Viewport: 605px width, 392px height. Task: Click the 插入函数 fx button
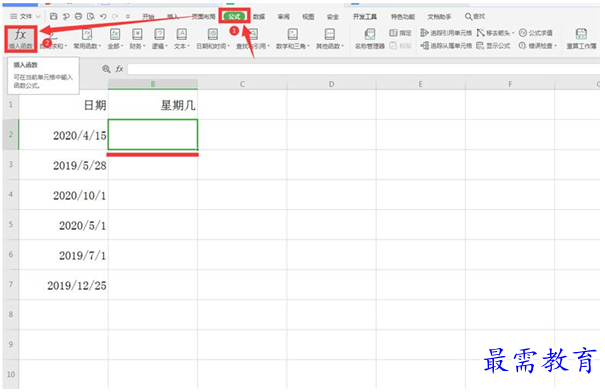[x=21, y=39]
